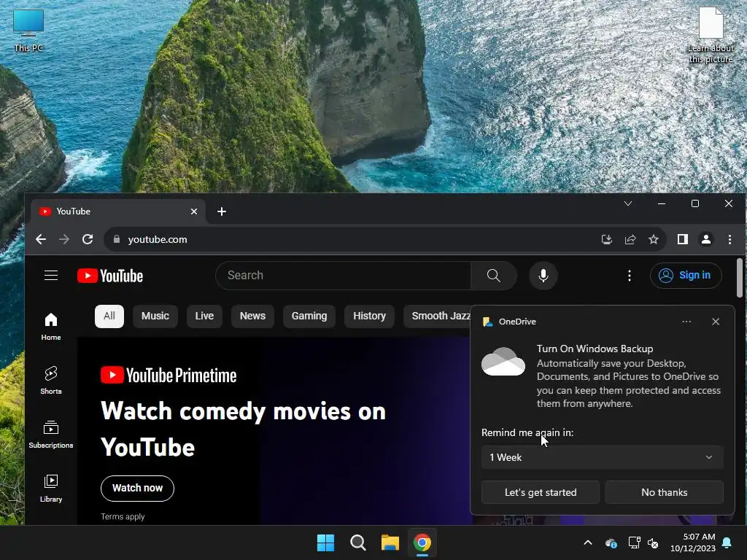Click the search magnifier button on YouTube
Viewport: 747px width, 560px height.
point(494,275)
